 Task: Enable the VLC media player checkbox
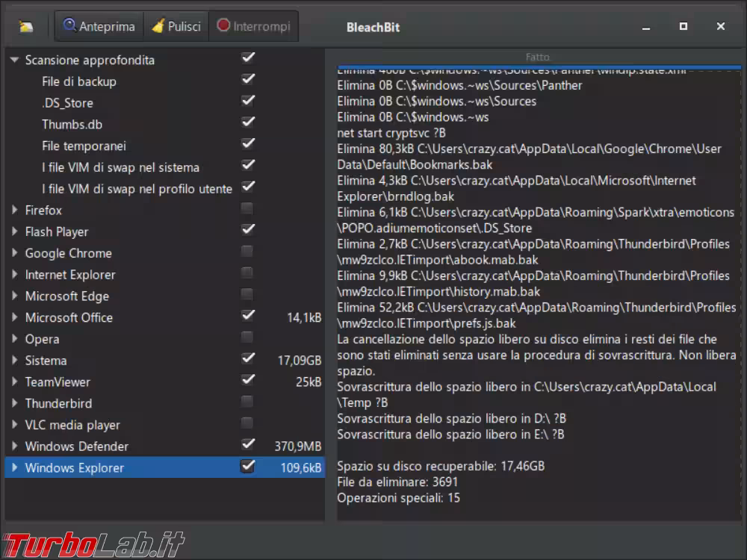point(247,423)
